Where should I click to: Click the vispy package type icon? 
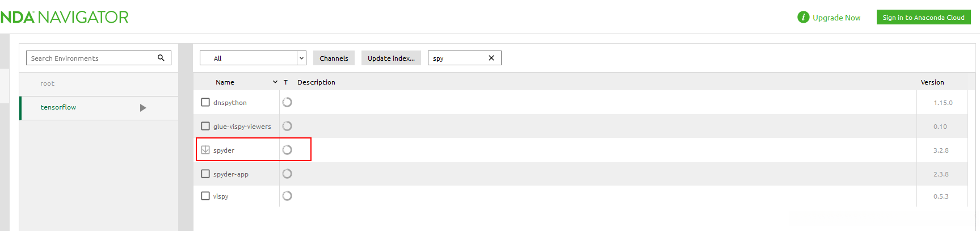[x=287, y=196]
